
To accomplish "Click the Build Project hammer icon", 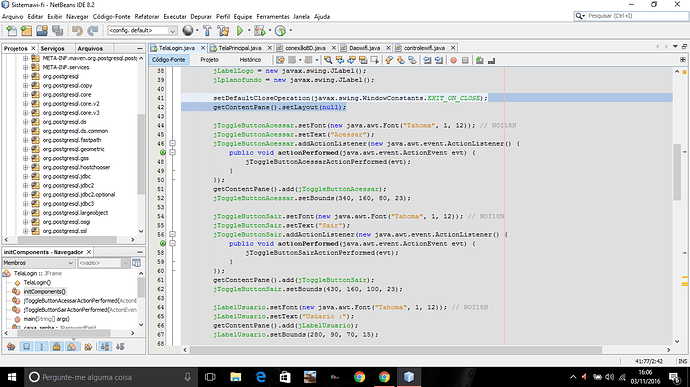I will [x=207, y=30].
